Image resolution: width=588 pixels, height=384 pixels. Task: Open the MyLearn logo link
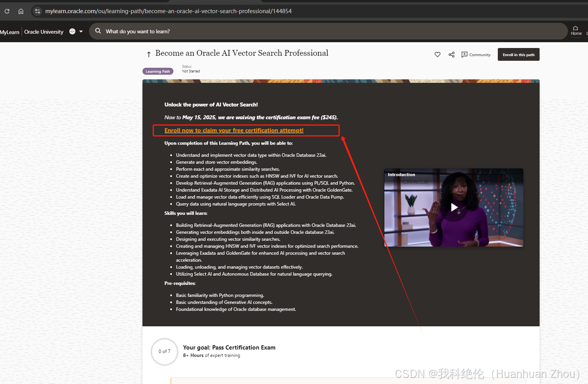click(10, 32)
